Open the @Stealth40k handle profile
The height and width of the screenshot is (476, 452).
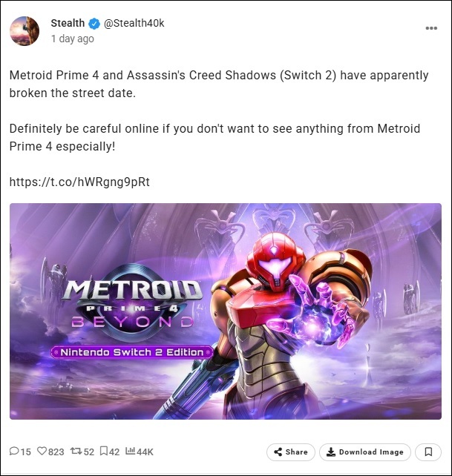134,23
